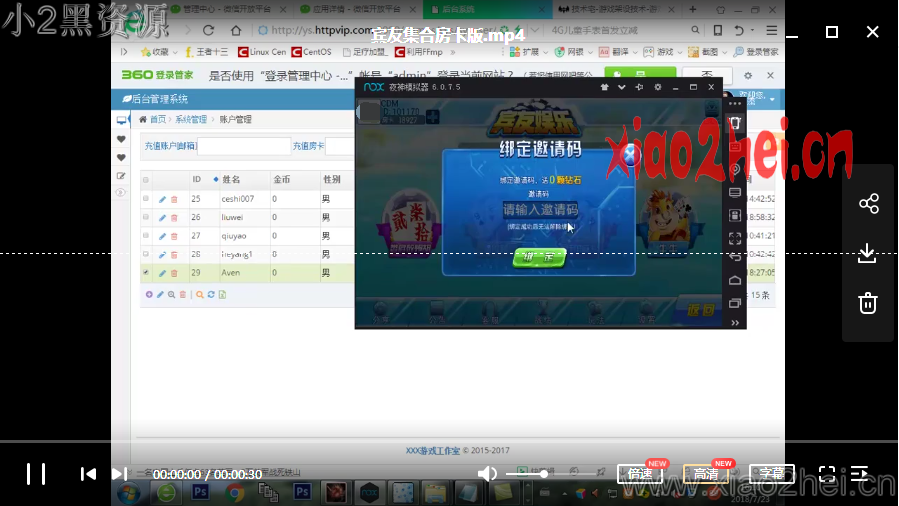899x506 pixels.
Task: Expand the 扩展 extensions dropdown
Action: point(529,52)
